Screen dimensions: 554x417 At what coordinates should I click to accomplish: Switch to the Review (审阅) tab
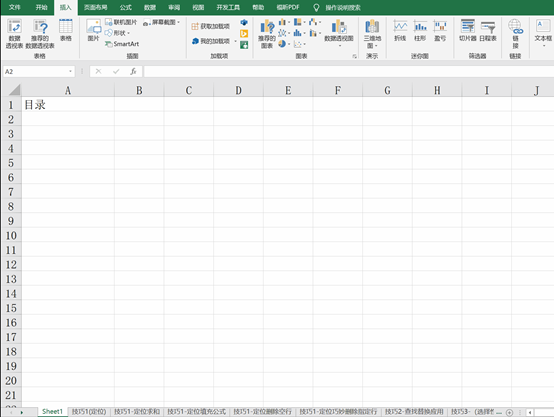[174, 7]
